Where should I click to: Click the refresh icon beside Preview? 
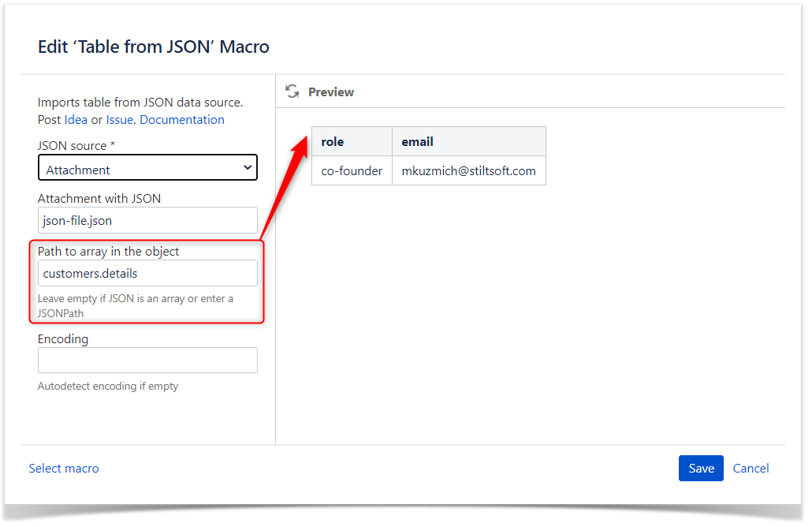pyautogui.click(x=292, y=92)
